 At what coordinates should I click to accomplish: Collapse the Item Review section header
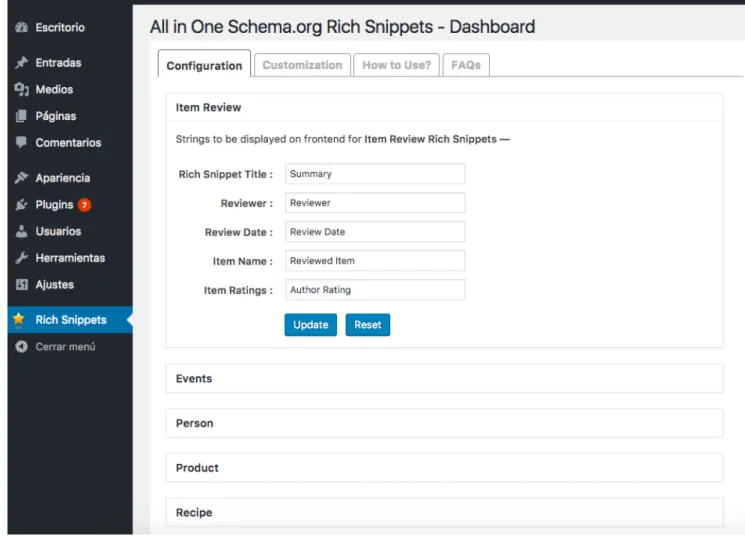(x=444, y=107)
